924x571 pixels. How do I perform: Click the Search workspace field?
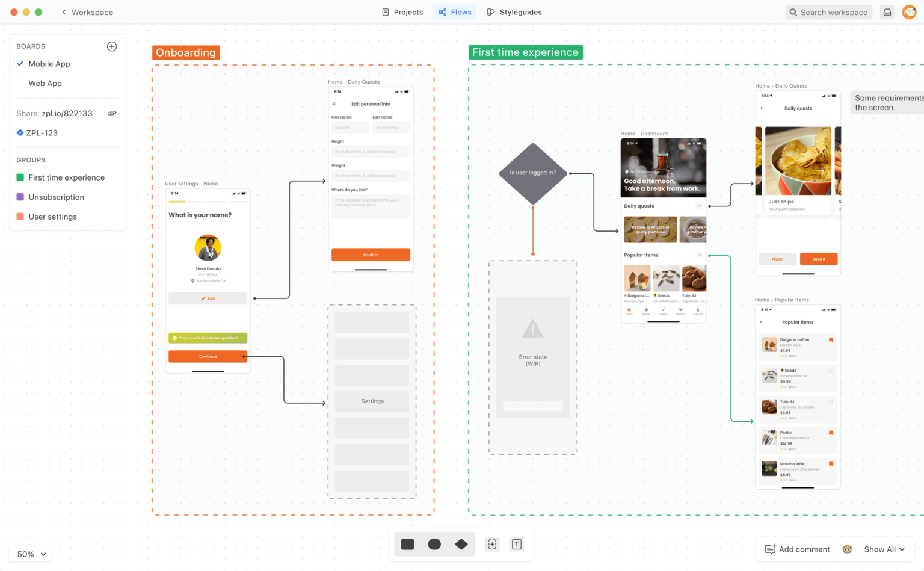pos(829,12)
